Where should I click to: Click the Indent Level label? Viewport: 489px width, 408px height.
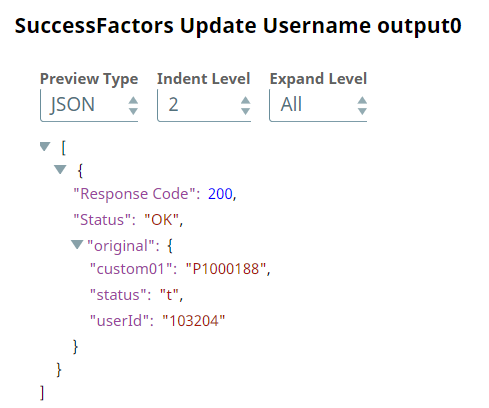coord(204,79)
